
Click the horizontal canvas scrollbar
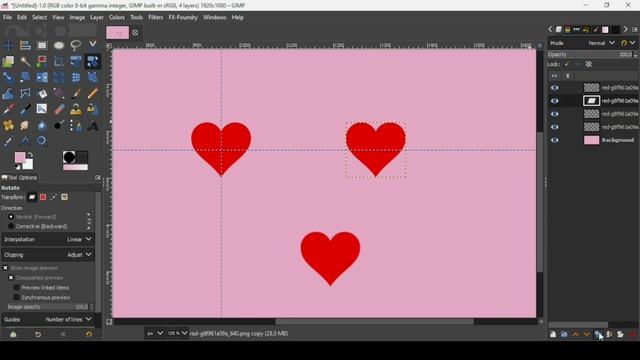coord(374,322)
